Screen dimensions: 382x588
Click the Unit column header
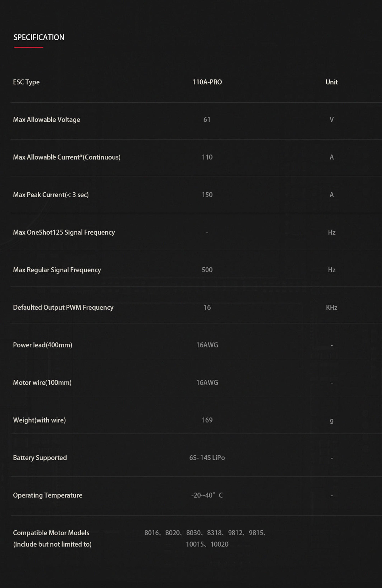pyautogui.click(x=331, y=82)
